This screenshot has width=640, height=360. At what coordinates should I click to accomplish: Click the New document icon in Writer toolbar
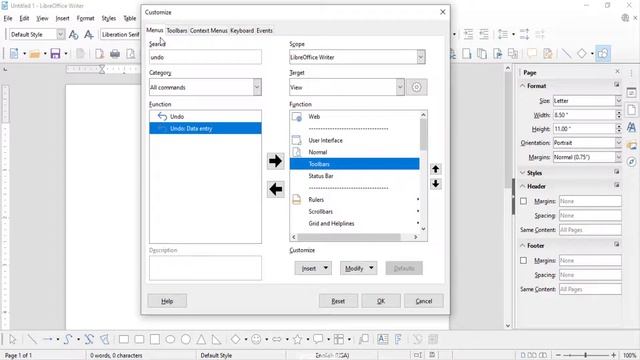click(14, 53)
